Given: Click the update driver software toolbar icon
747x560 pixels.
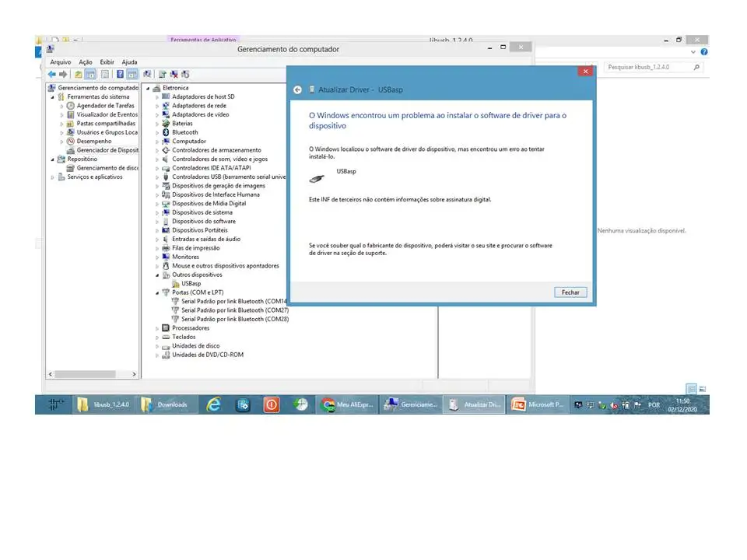Looking at the screenshot, I should (163, 75).
